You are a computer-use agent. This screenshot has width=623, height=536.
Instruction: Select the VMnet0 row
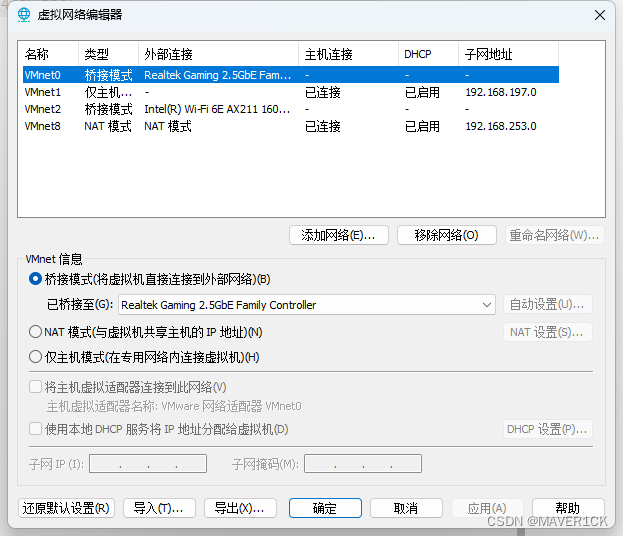pyautogui.click(x=291, y=75)
